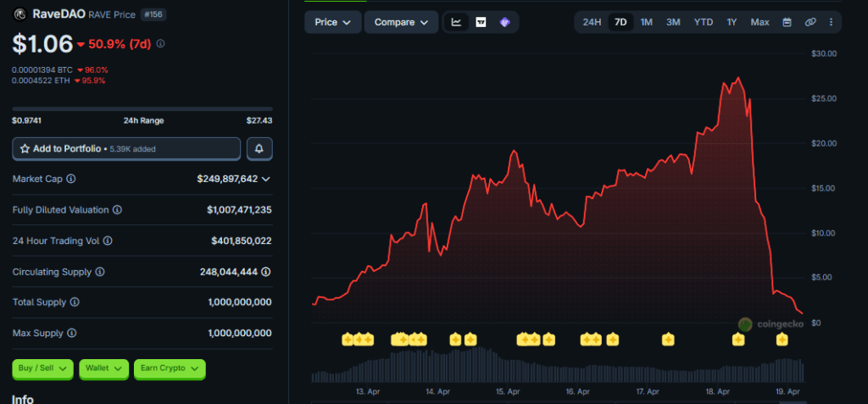
Task: Open the Compare dropdown
Action: (x=401, y=22)
